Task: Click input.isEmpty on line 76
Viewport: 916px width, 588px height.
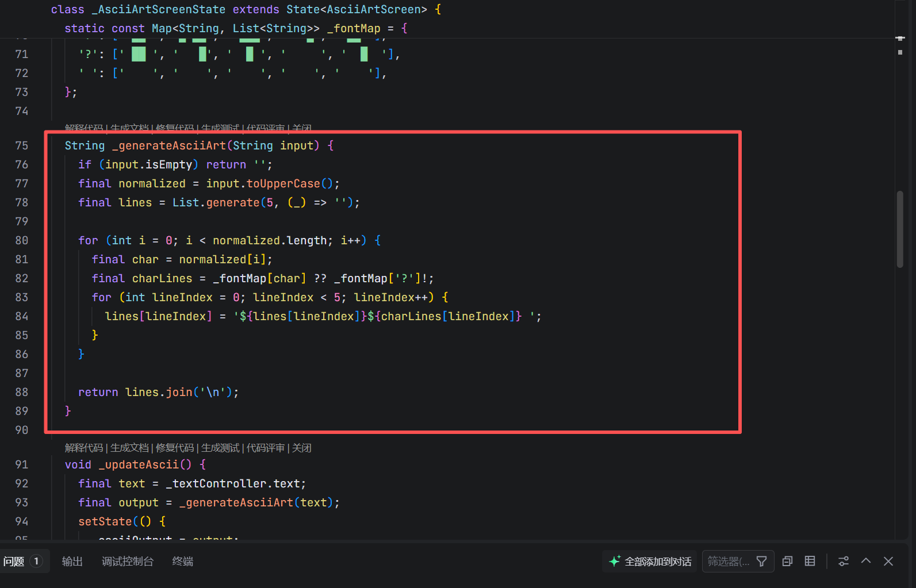Action: click(x=149, y=164)
